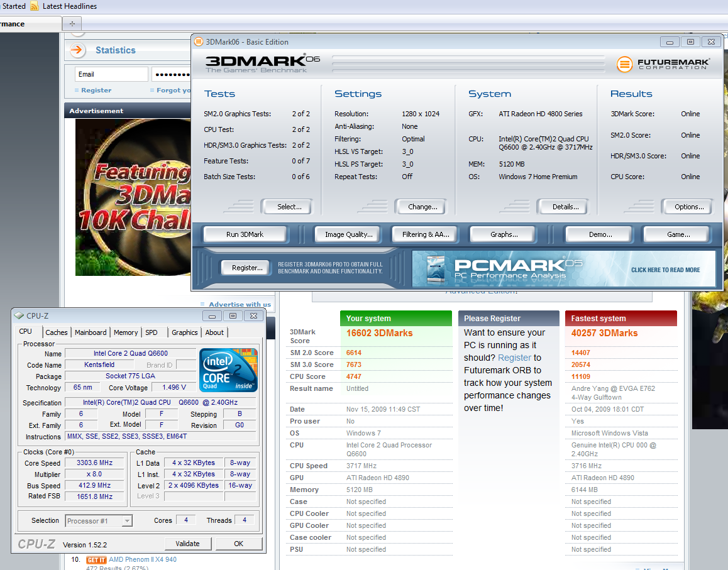The image size is (728, 570).
Task: Click the orange GET IT badge
Action: (x=96, y=560)
